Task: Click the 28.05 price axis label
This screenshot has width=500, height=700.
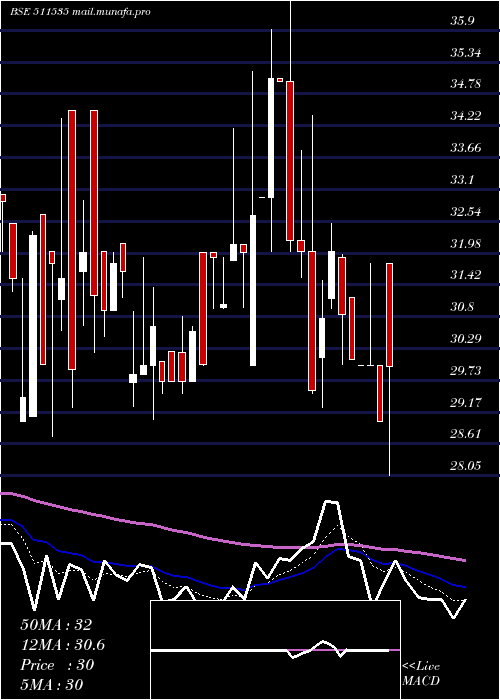Action: pyautogui.click(x=466, y=465)
